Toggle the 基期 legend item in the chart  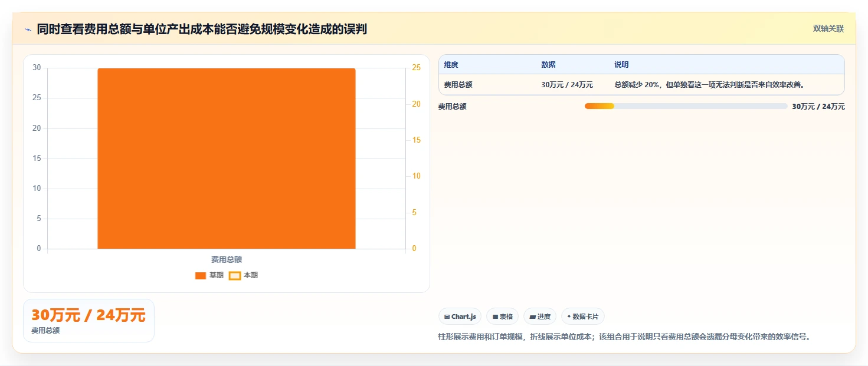(x=209, y=275)
